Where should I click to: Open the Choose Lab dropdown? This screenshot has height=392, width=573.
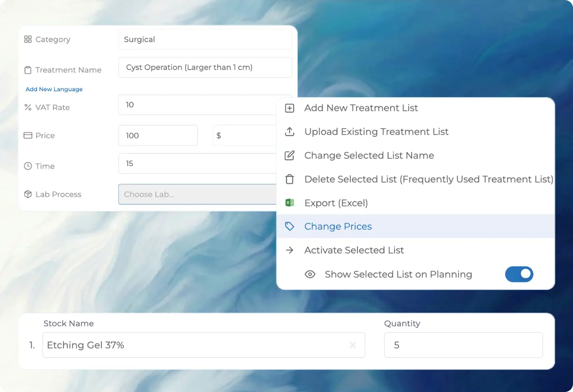[196, 194]
